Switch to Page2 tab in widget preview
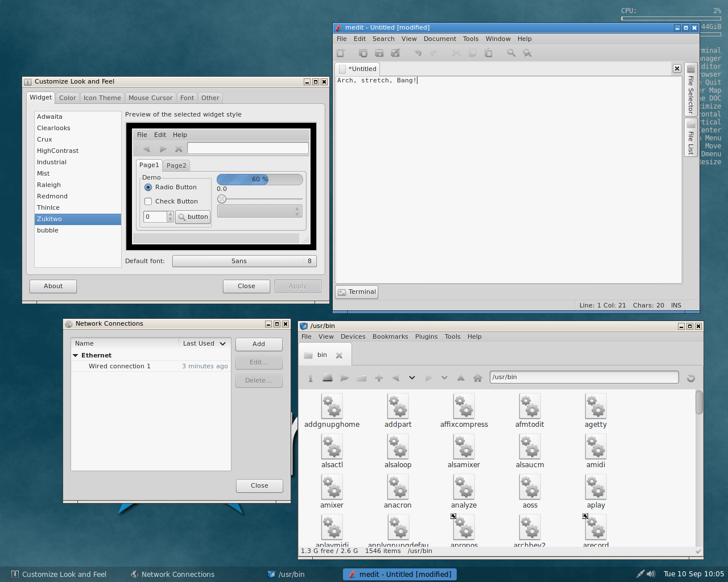 pyautogui.click(x=176, y=165)
